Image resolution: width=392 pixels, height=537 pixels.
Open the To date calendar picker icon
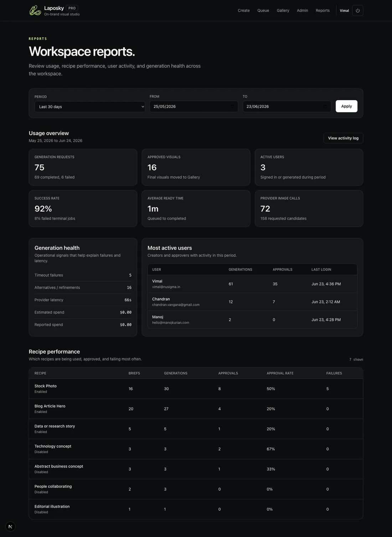tap(325, 106)
